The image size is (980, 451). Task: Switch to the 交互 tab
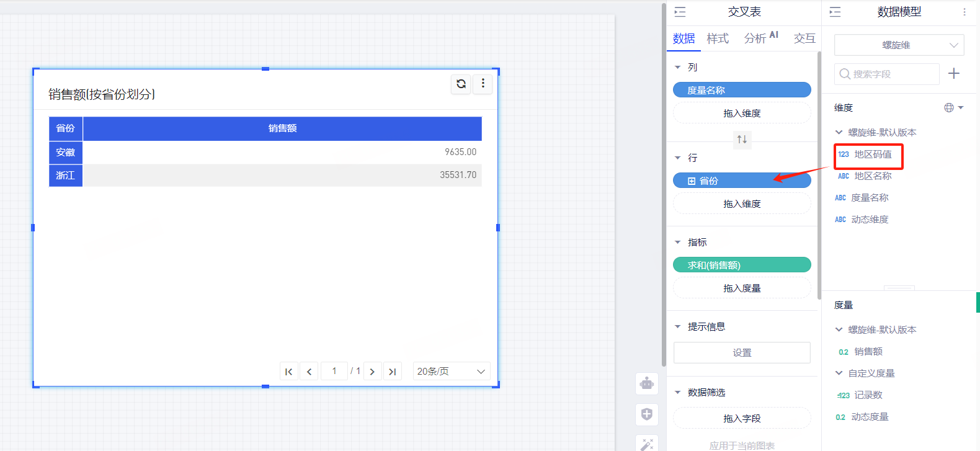(804, 38)
